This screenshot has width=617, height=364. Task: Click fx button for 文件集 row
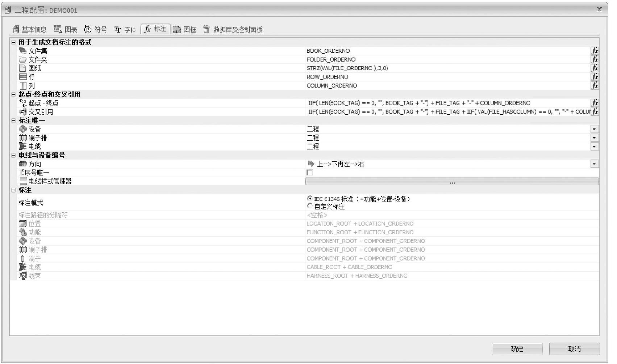pos(595,51)
